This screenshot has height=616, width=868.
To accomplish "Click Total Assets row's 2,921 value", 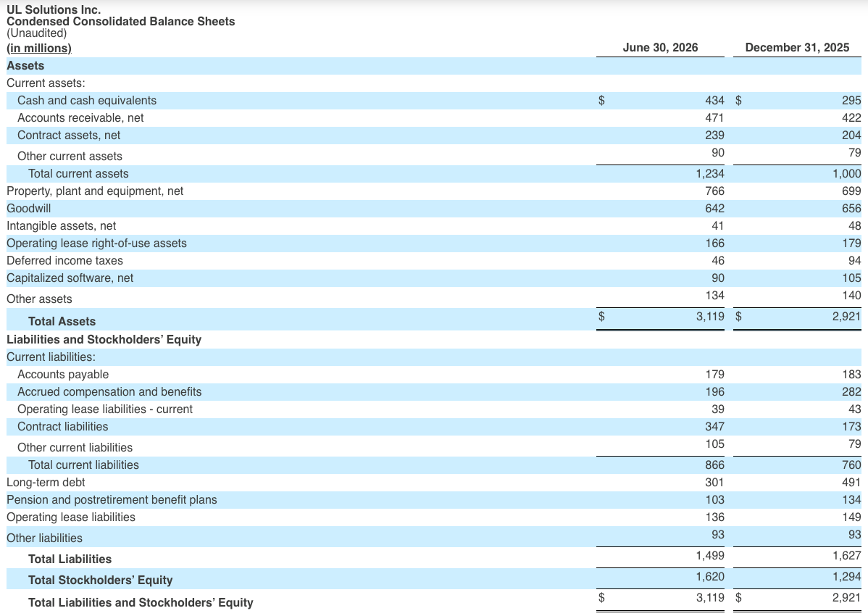I will pos(847,317).
